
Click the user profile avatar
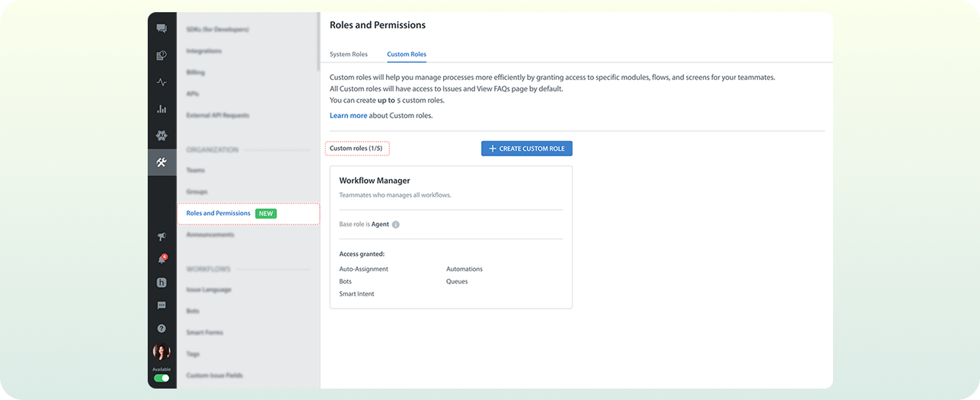pyautogui.click(x=161, y=352)
